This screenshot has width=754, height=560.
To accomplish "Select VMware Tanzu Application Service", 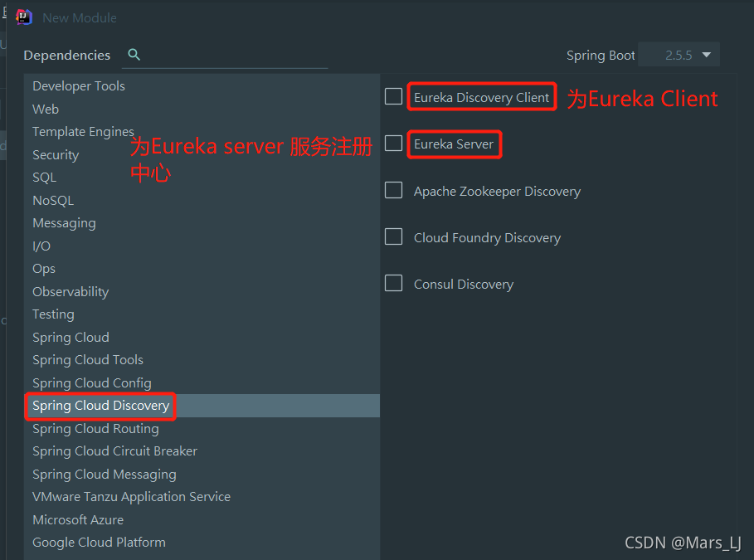I will tap(202, 498).
